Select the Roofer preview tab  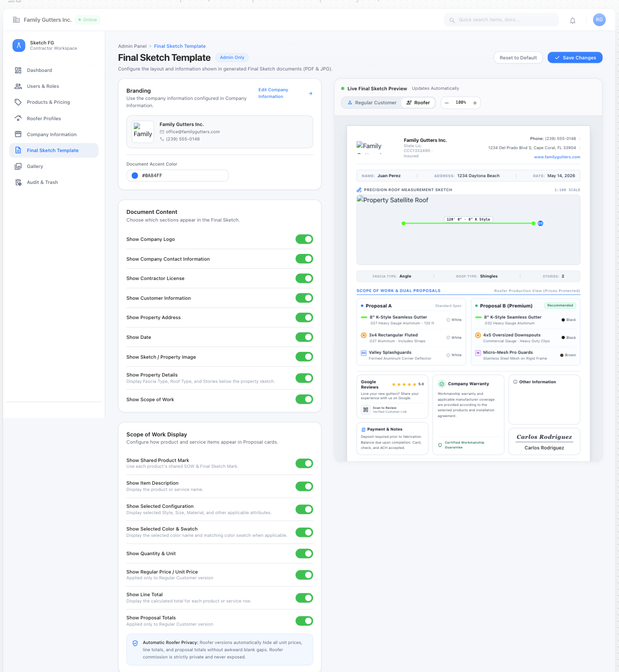click(x=418, y=103)
